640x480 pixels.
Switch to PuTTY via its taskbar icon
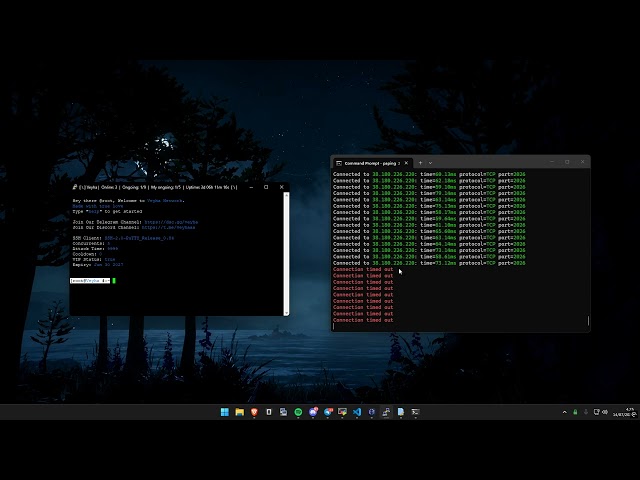pos(386,412)
